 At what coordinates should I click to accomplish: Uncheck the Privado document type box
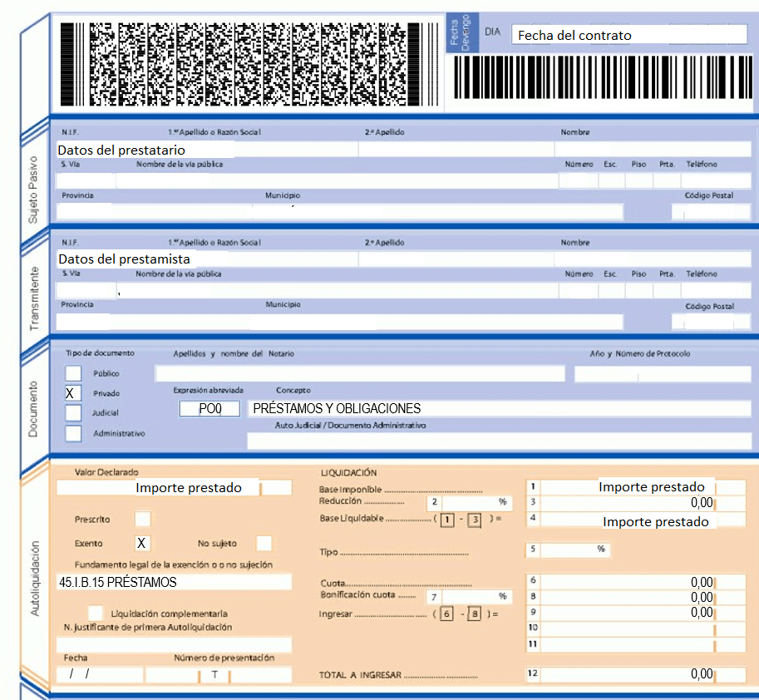73,392
